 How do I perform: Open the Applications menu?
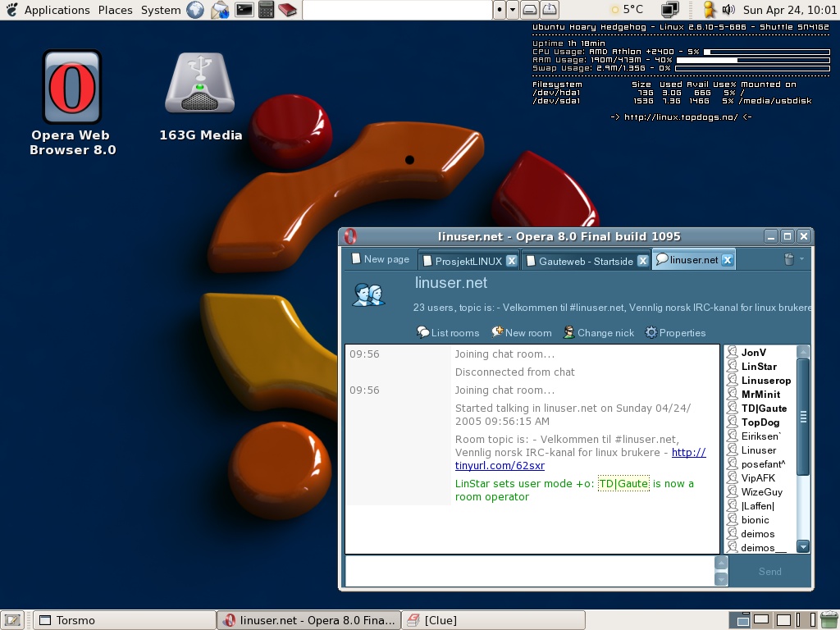tap(57, 10)
